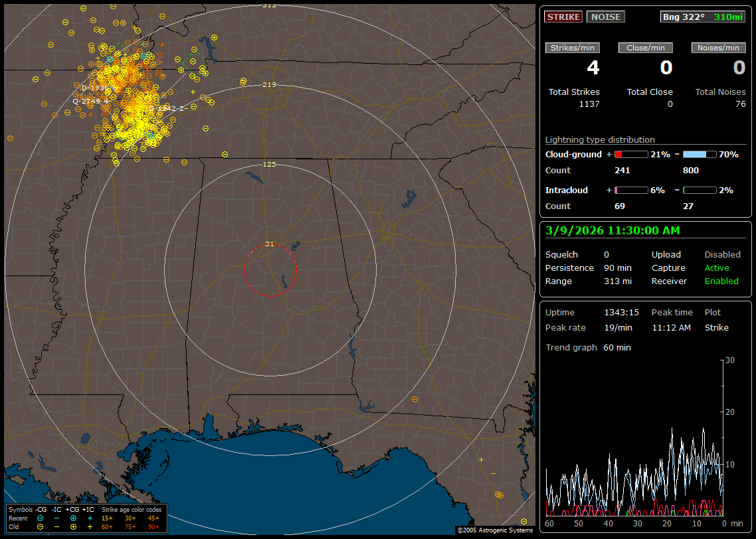Select the storm cell label Q-2749-4
Viewport: 756px width, 539px height.
coord(90,101)
